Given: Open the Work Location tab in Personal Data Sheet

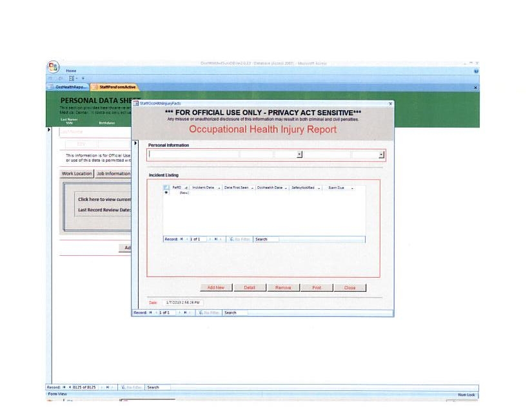Looking at the screenshot, I should [x=77, y=173].
